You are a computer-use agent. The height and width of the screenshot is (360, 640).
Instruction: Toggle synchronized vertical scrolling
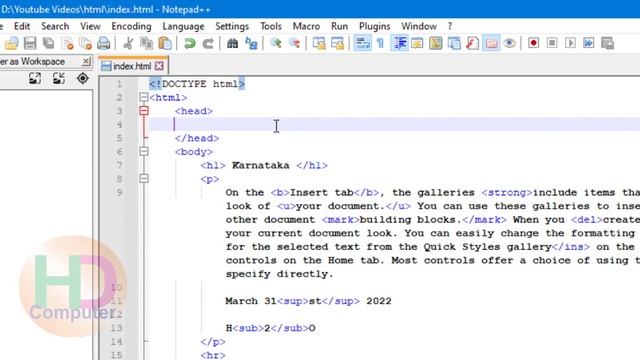[319, 43]
